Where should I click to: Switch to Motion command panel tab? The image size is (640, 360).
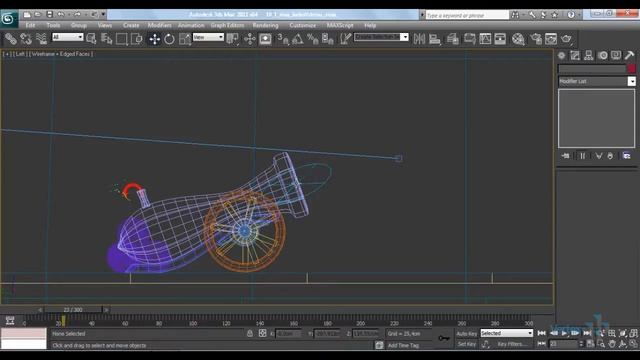[602, 56]
